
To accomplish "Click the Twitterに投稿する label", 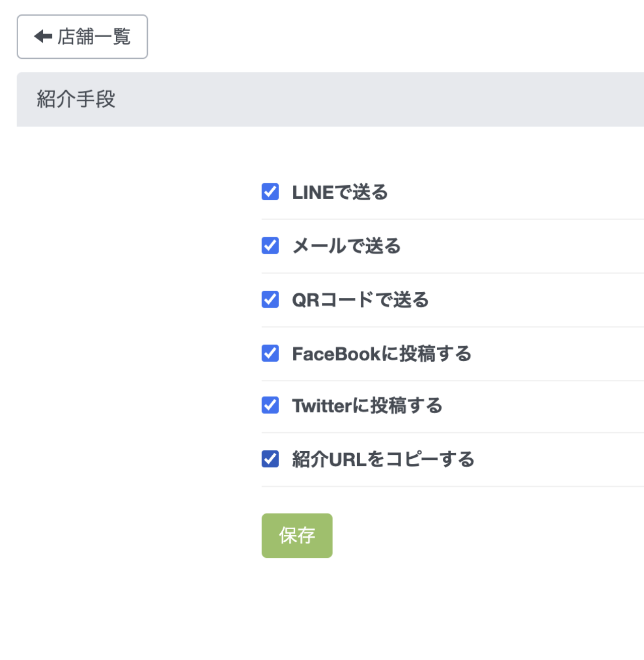I will 367,405.
